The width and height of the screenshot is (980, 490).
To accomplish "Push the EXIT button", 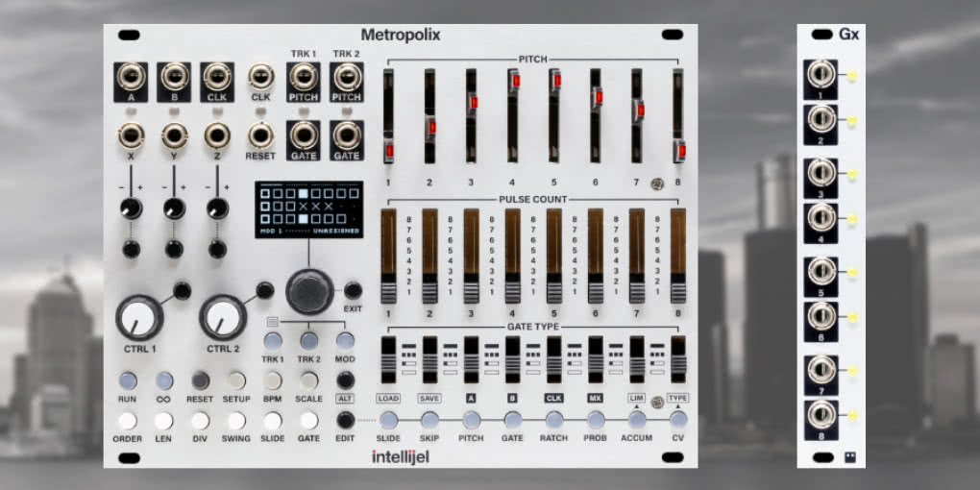I will [x=354, y=290].
